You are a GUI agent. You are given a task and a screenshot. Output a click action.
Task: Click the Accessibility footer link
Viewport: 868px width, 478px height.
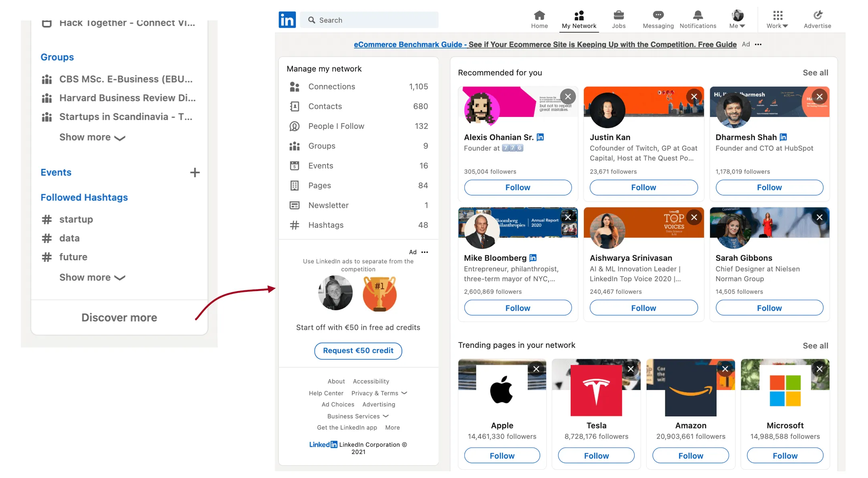[x=371, y=382]
